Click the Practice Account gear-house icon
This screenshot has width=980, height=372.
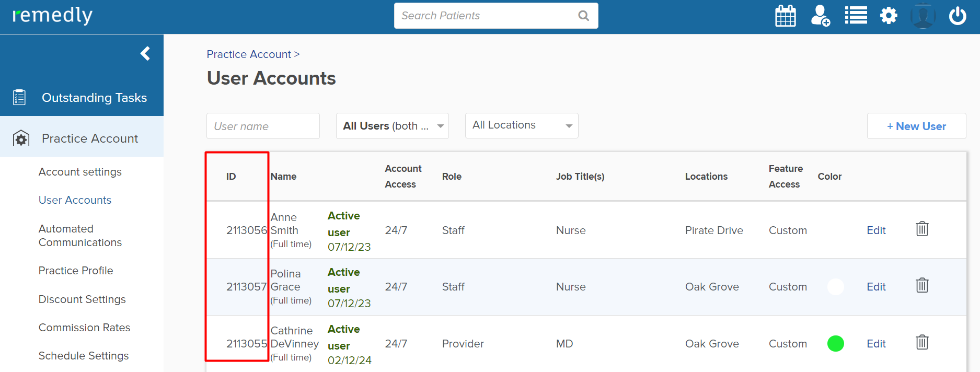point(21,138)
